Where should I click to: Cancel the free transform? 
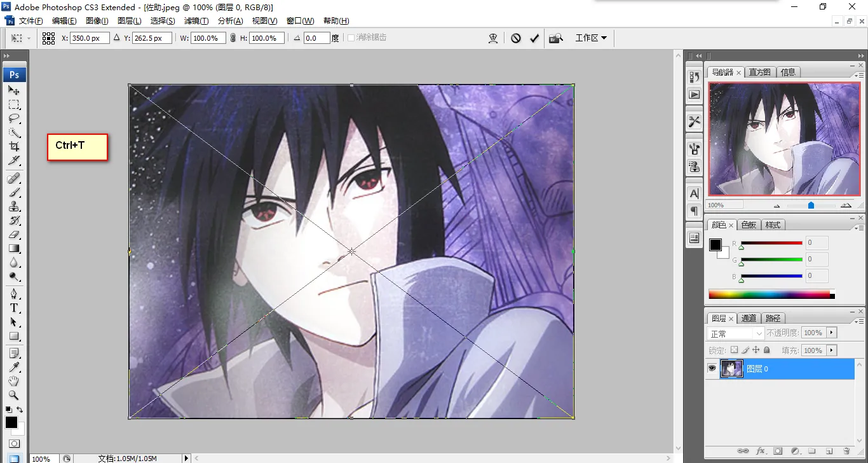[516, 38]
